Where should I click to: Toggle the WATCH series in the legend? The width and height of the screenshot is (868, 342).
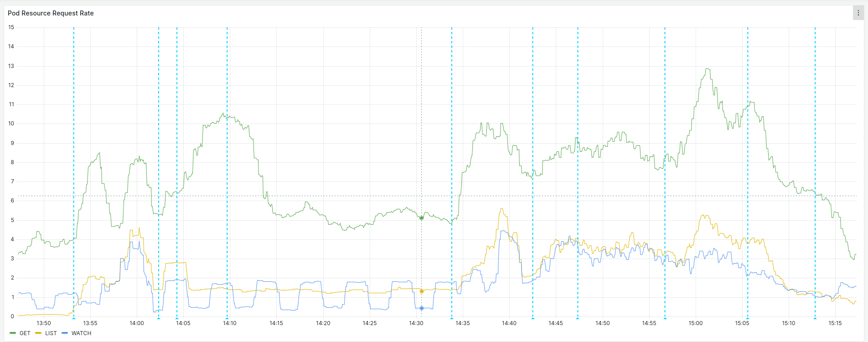[x=81, y=333]
